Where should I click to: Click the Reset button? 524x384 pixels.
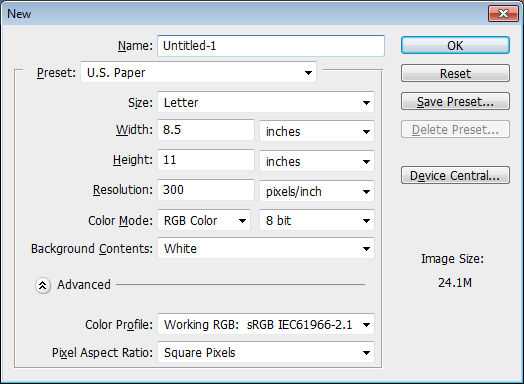[x=455, y=73]
